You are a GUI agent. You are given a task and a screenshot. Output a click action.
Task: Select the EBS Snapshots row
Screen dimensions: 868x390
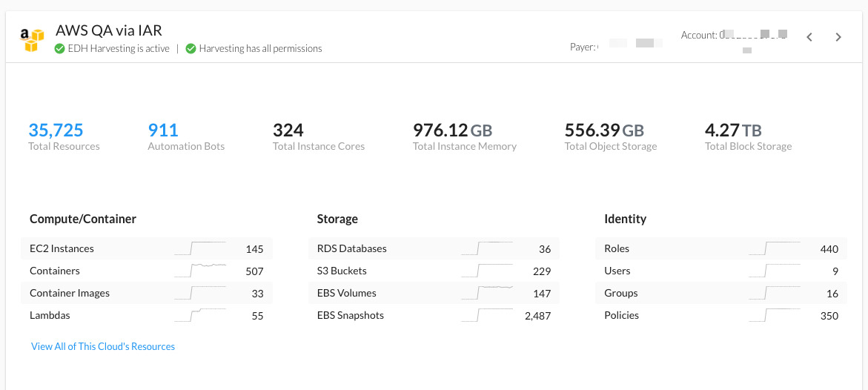pos(434,315)
